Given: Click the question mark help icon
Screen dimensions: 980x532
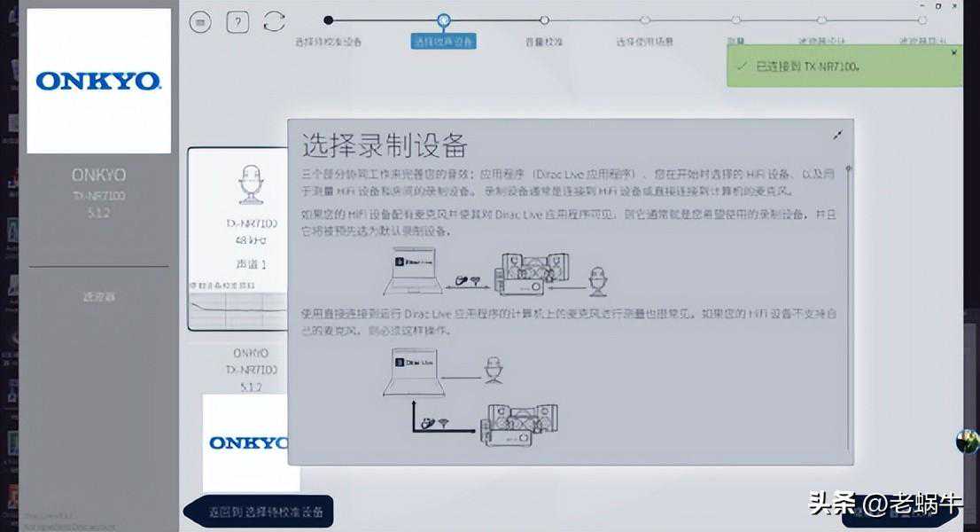Looking at the screenshot, I should pos(237,22).
